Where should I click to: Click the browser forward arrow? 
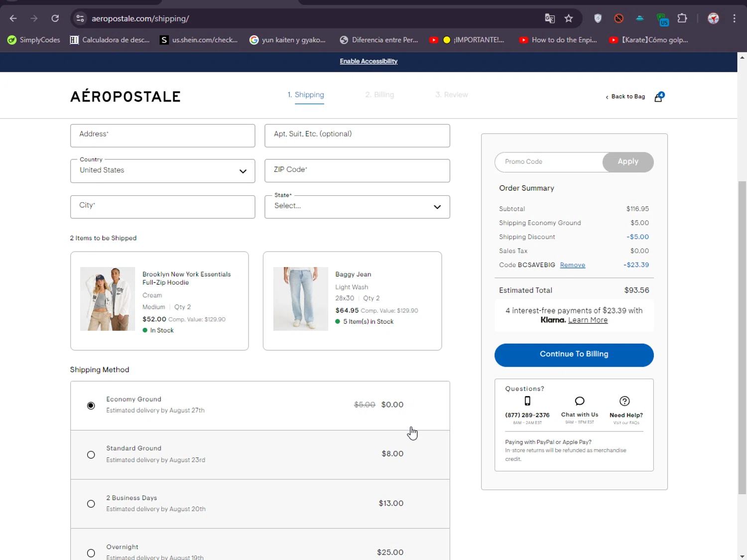[34, 18]
